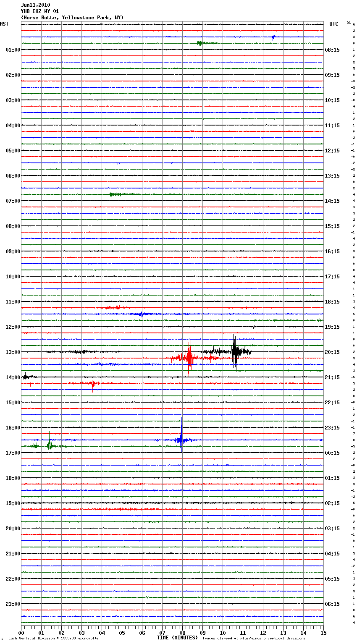Click the large black seismic event on the 13:00 trace
The width and height of the screenshot is (357, 644).
235,352
